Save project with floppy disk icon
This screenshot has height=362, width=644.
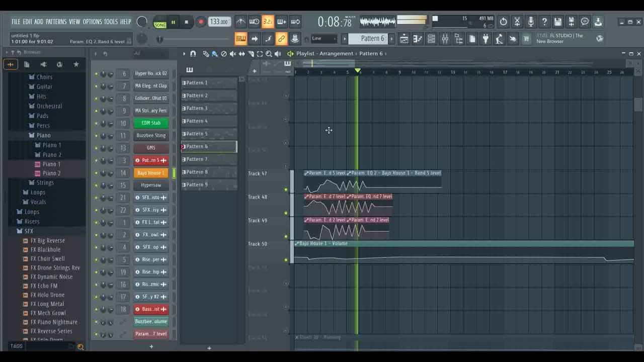pyautogui.click(x=557, y=22)
